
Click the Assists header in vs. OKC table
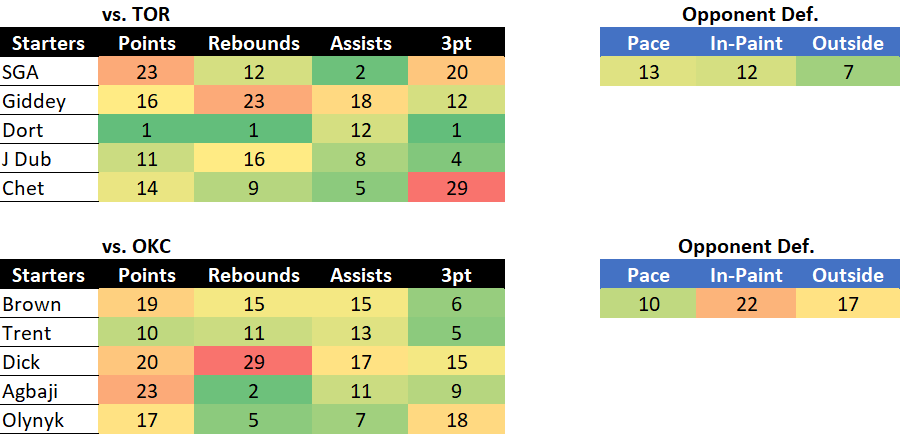360,275
